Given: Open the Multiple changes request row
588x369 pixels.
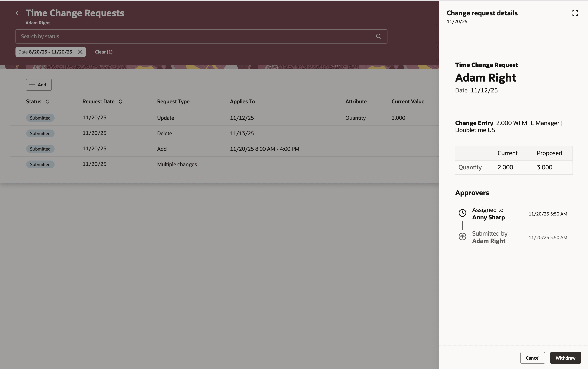Looking at the screenshot, I should coord(177,164).
